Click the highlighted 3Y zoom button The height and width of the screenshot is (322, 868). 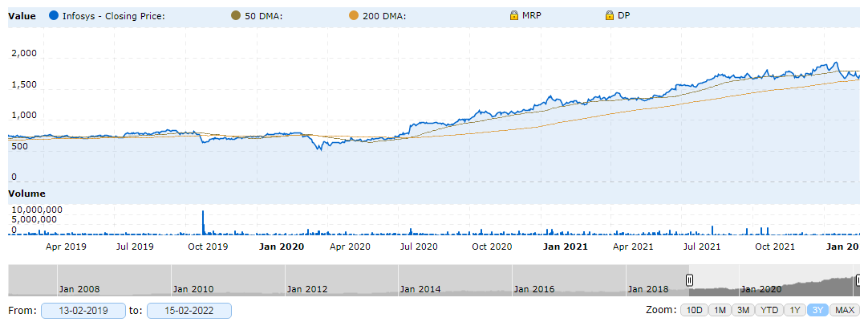click(x=818, y=310)
